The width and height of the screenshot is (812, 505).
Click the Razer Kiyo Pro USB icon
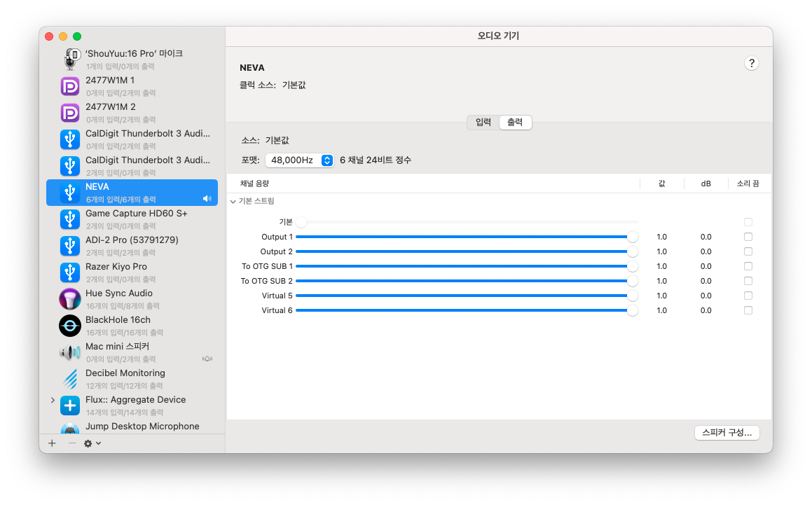coord(70,272)
